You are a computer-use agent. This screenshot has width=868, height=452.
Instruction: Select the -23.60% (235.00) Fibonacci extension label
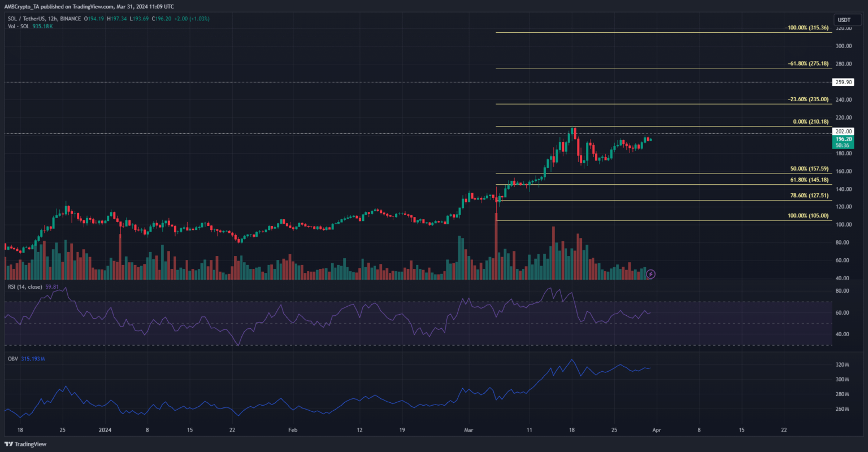point(808,99)
